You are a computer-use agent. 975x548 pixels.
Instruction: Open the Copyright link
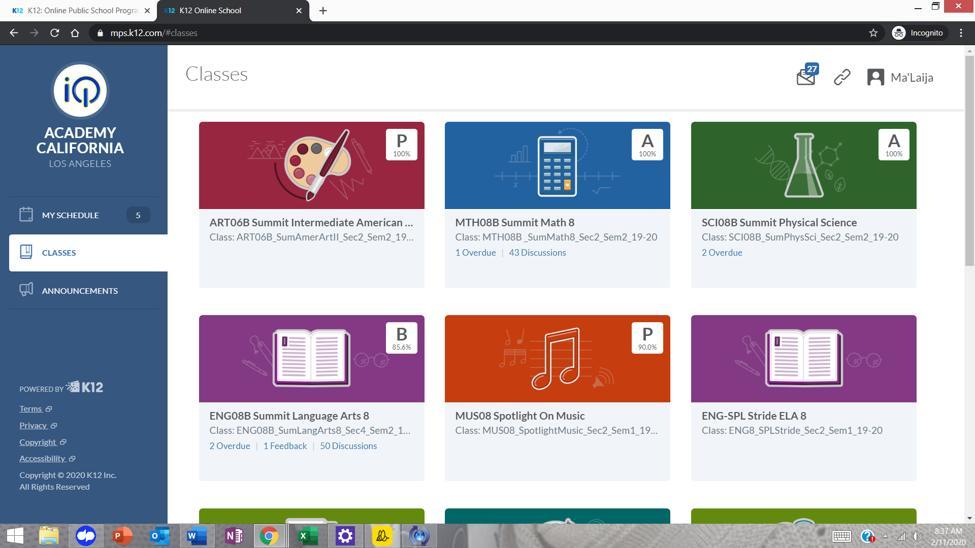pos(43,442)
